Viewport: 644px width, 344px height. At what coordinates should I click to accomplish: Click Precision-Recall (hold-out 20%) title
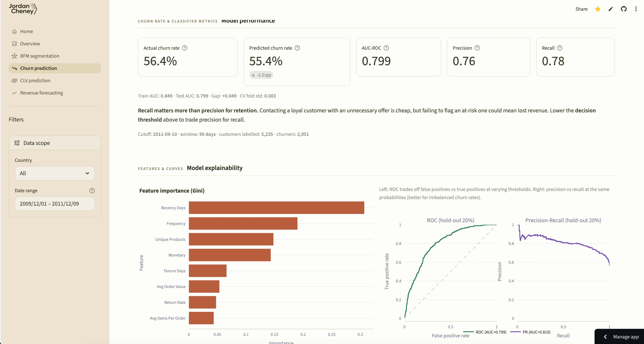pyautogui.click(x=563, y=220)
